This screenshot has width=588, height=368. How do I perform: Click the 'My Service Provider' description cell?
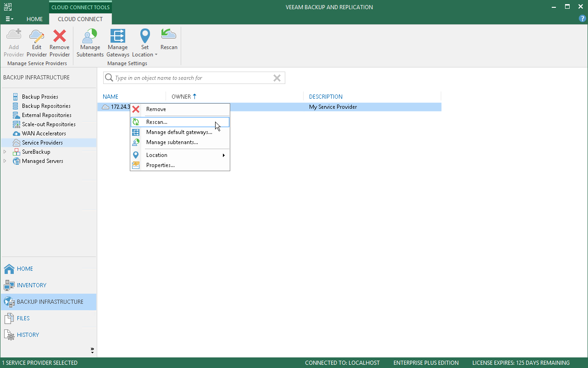[x=333, y=107]
